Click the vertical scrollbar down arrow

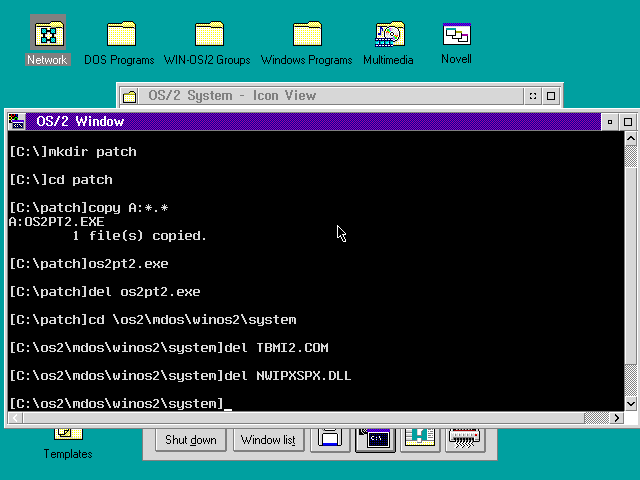point(631,404)
